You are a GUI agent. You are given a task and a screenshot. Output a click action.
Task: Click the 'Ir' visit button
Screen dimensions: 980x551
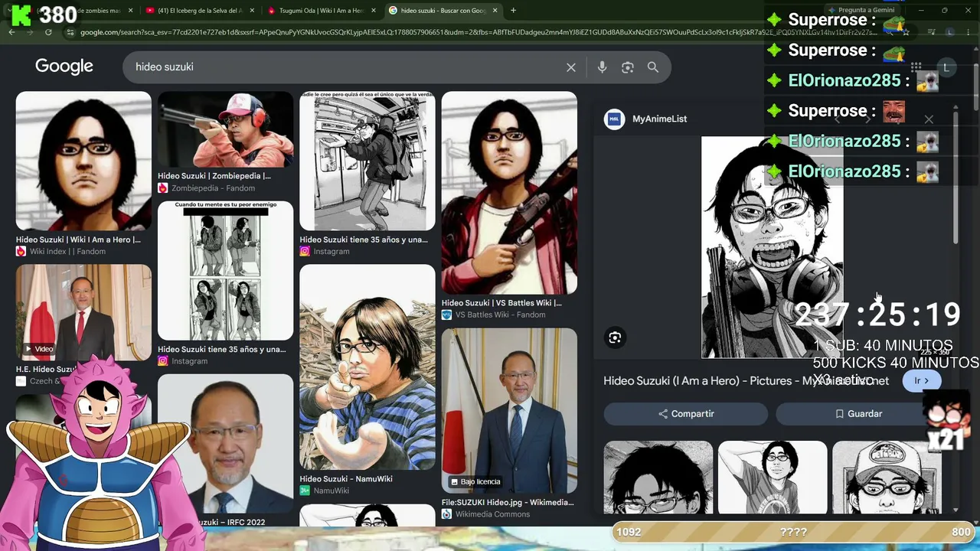[x=921, y=380]
